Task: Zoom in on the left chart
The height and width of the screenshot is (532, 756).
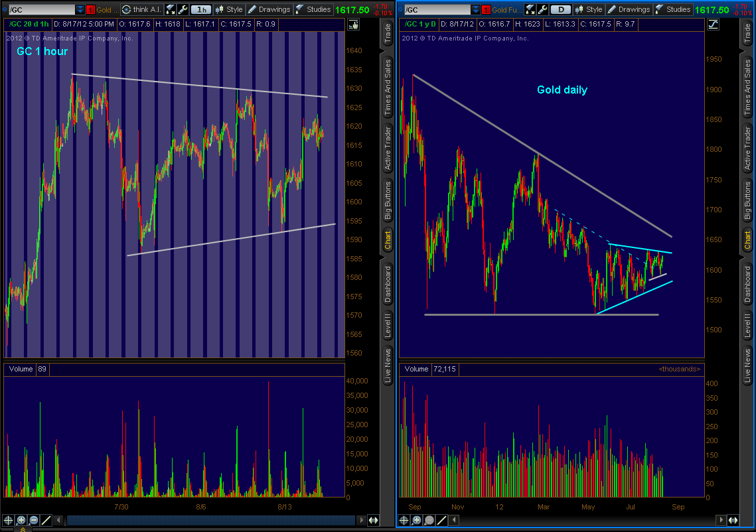Action: tap(21, 521)
